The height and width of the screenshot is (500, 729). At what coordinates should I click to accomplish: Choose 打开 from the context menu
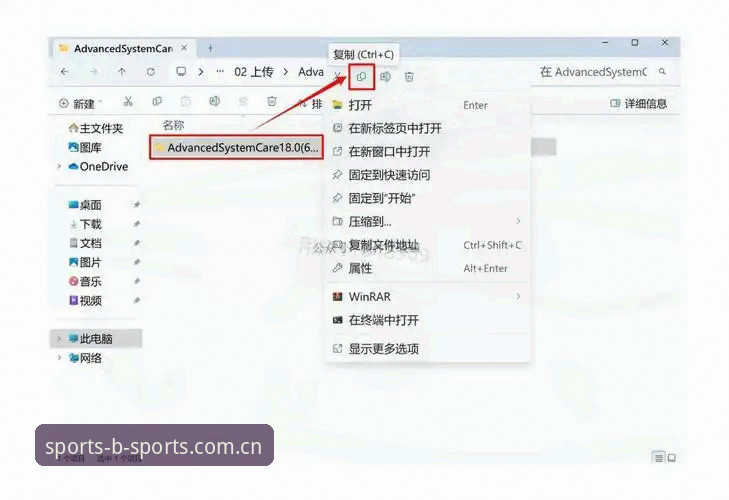pos(428,105)
